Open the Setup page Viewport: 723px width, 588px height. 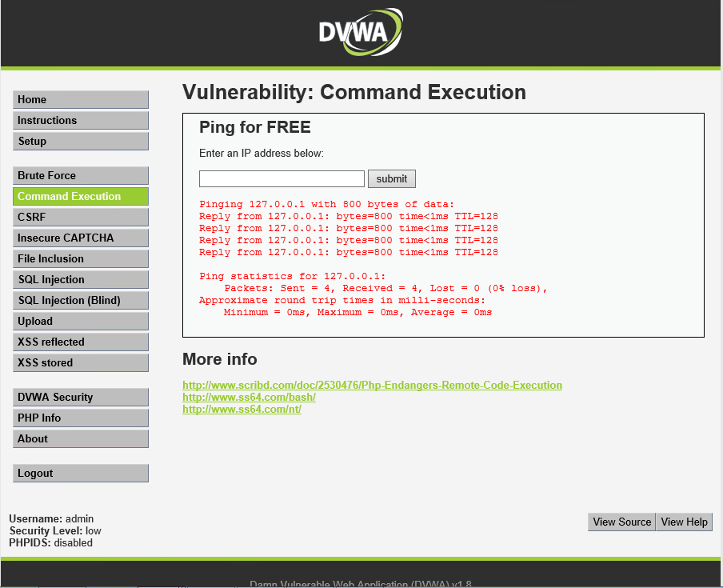click(x=81, y=141)
